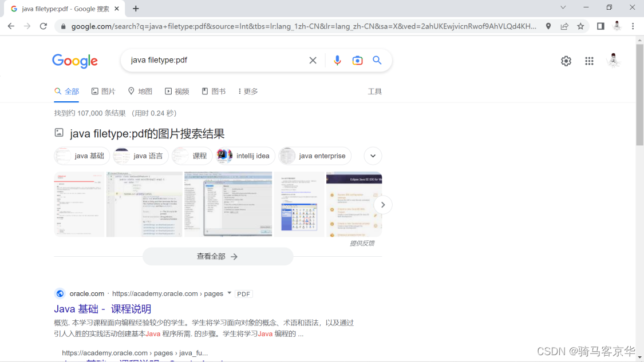
Task: Switch to 地图 maps tab
Action: coord(140,92)
